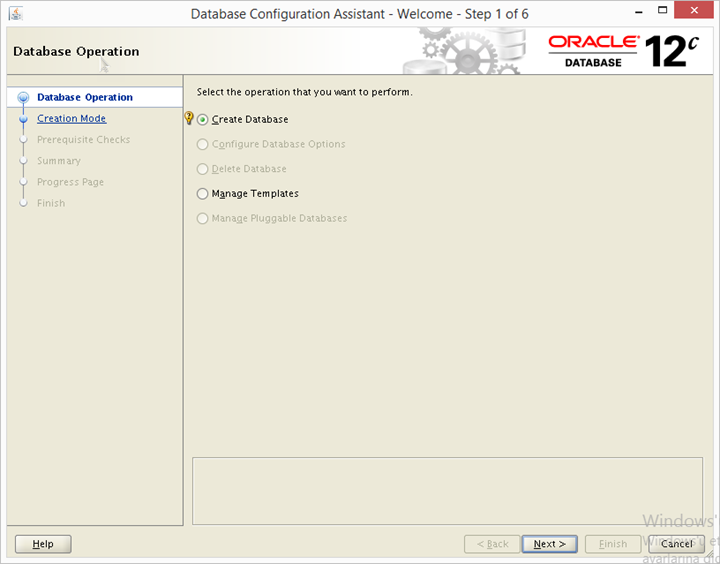Click the Oracle Database 12c logo
The image size is (720, 564).
click(623, 51)
